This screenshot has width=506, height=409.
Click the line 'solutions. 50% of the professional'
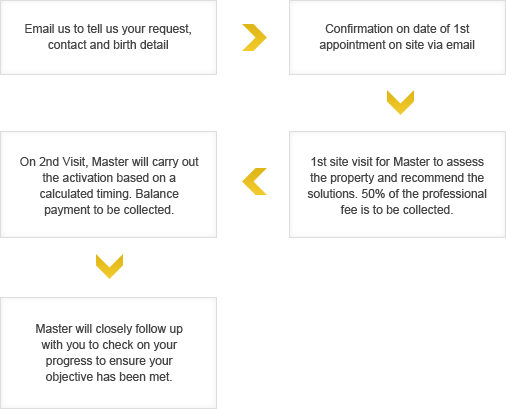click(397, 194)
